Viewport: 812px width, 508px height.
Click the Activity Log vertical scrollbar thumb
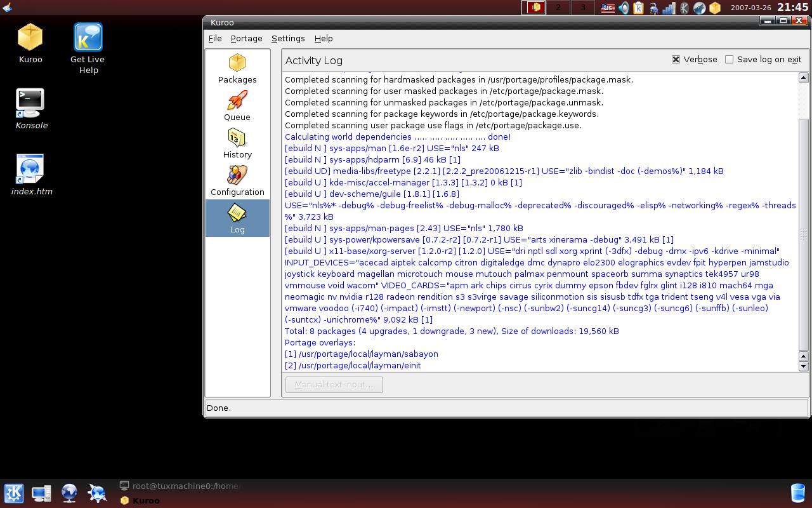pyautogui.click(x=804, y=234)
